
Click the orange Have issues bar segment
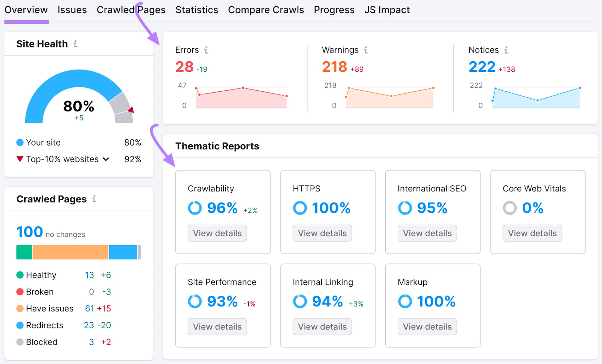71,252
